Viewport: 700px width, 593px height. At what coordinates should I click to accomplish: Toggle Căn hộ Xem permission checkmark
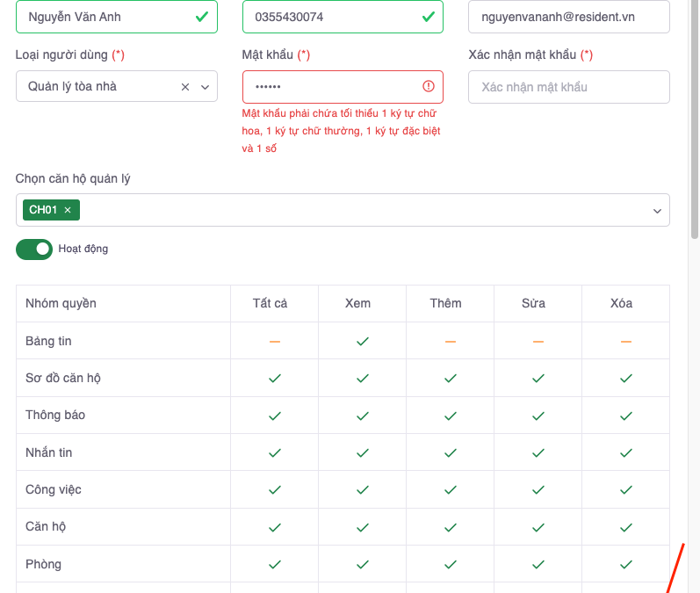pyautogui.click(x=362, y=527)
